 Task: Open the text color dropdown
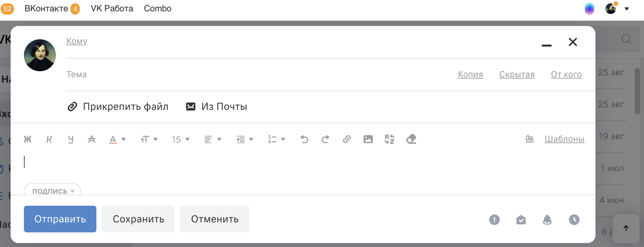(117, 139)
